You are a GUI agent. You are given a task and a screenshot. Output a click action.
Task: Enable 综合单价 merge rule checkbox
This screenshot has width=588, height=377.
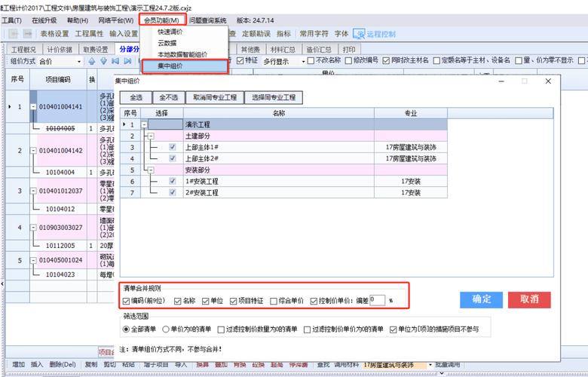(274, 301)
